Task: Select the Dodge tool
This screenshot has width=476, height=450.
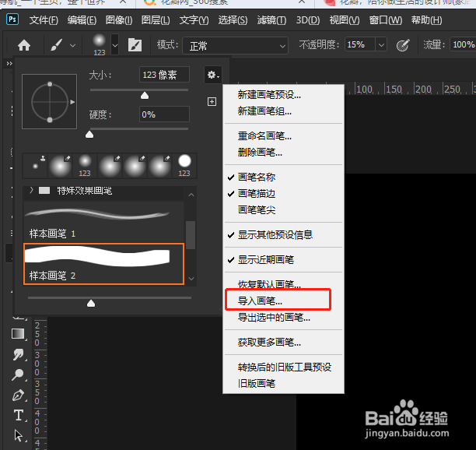Action: coord(18,374)
